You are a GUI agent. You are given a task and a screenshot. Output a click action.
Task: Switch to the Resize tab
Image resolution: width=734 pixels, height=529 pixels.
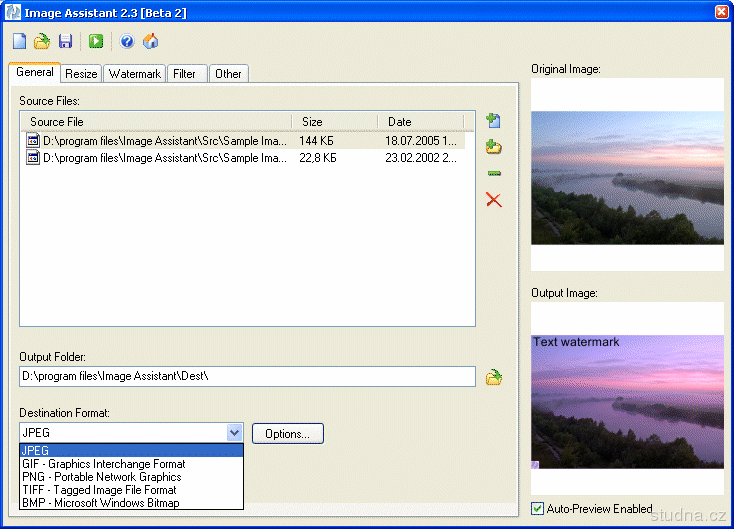tap(81, 73)
